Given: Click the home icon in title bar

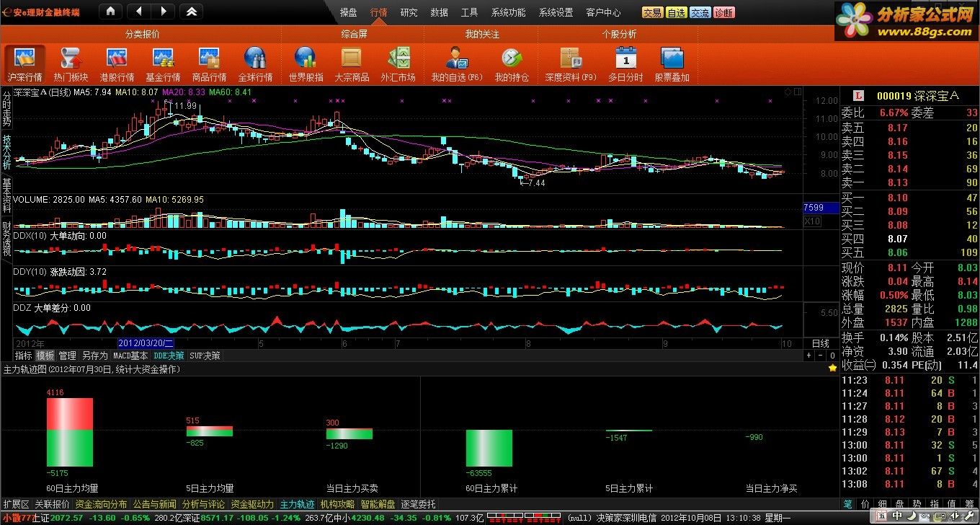Looking at the screenshot, I should coord(110,12).
